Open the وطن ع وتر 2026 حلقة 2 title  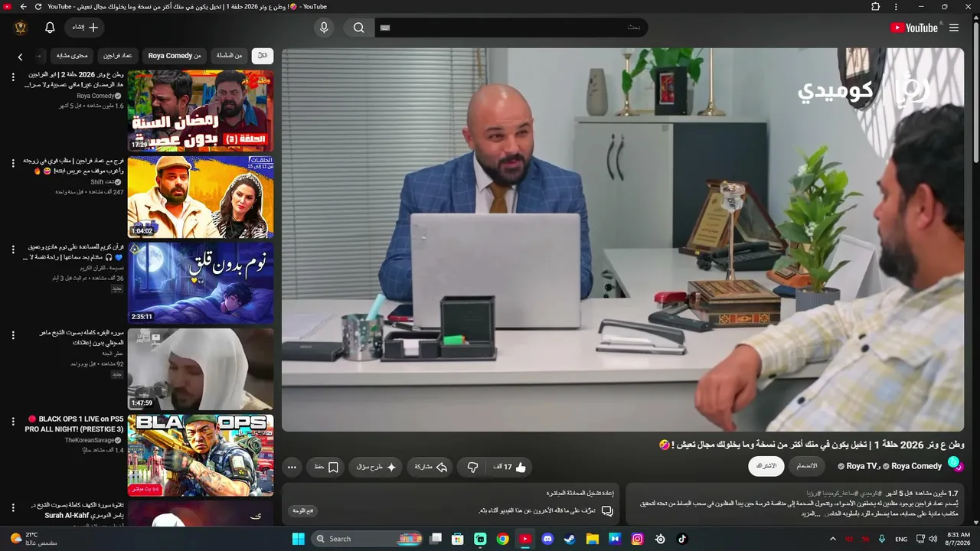(75, 80)
